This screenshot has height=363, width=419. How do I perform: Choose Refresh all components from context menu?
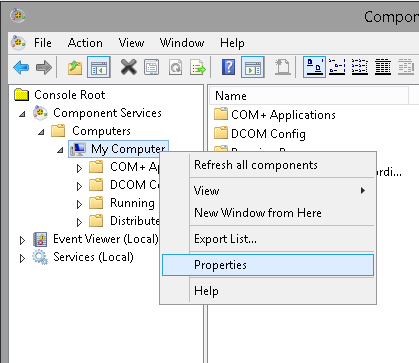point(268,165)
